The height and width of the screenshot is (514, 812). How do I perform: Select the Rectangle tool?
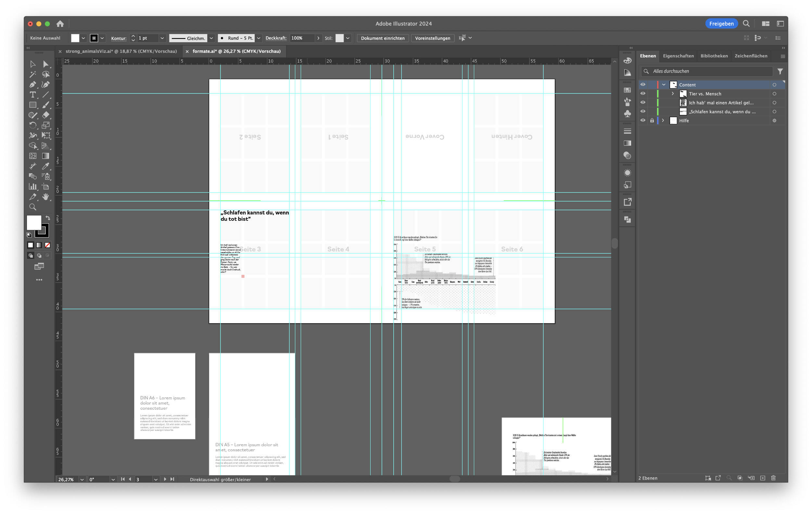tap(33, 105)
